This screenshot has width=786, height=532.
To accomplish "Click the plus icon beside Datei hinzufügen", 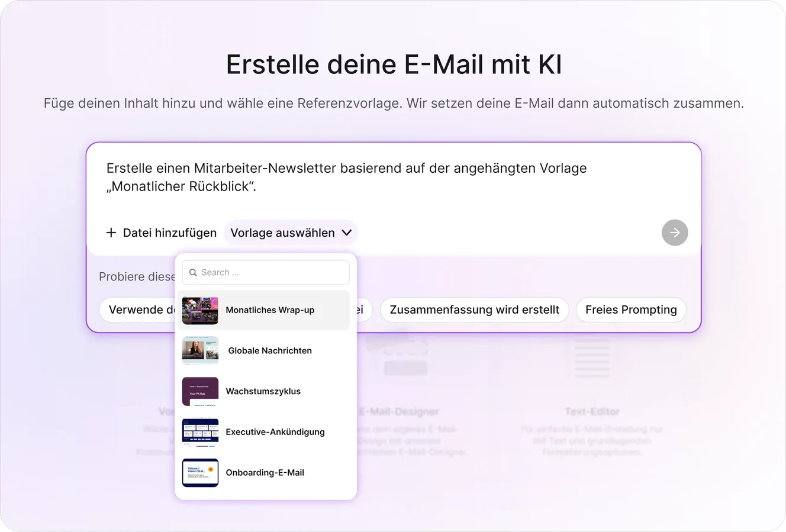I will [x=111, y=233].
